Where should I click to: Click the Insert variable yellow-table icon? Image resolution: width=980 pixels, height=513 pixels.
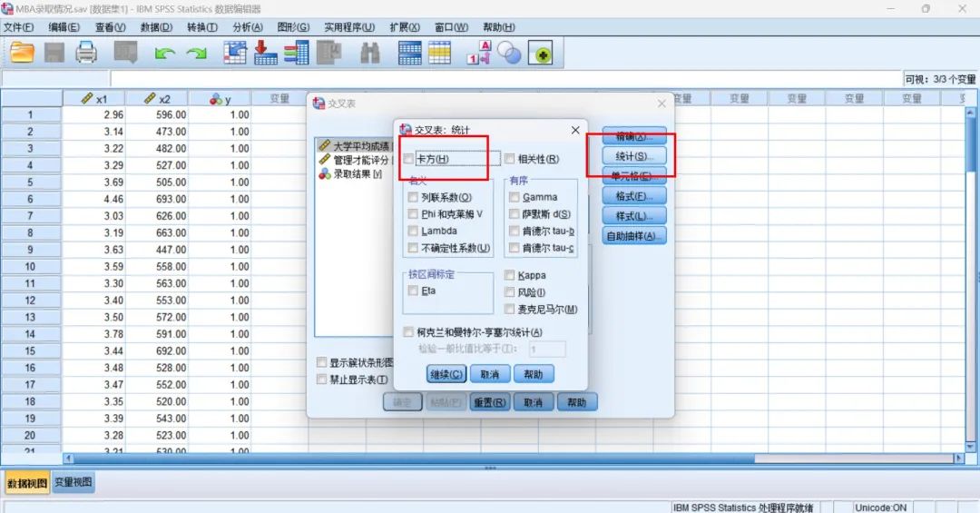tap(439, 54)
